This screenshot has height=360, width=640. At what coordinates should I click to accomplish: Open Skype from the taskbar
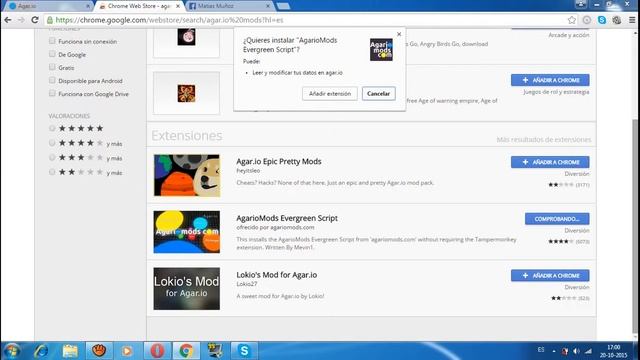(x=244, y=351)
